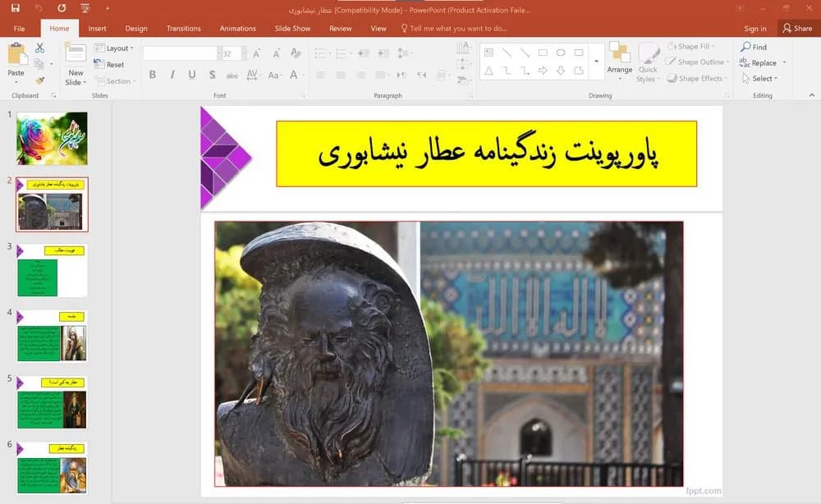Select the Oval shape in shapes gallery
821x504 pixels.
(561, 53)
